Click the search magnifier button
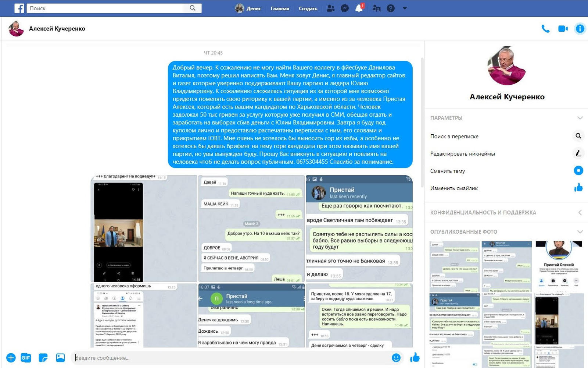The width and height of the screenshot is (588, 368). [x=193, y=8]
